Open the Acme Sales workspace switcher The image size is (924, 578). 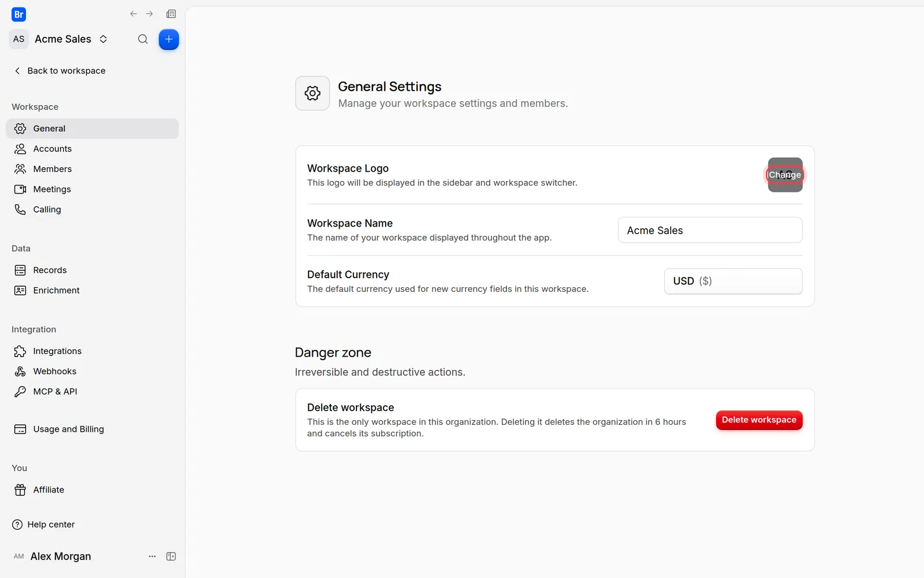(71, 39)
